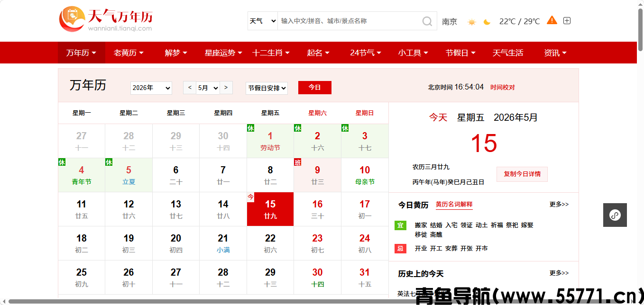The width and height of the screenshot is (644, 305).
Task: Click 更多>> next to 今日黄历
Action: tap(559, 204)
